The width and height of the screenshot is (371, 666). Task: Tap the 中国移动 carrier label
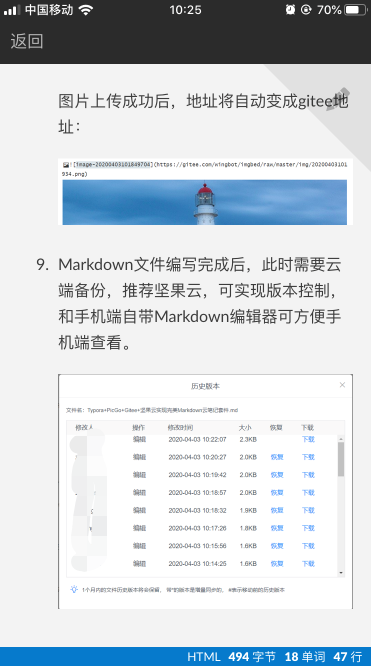(x=49, y=10)
